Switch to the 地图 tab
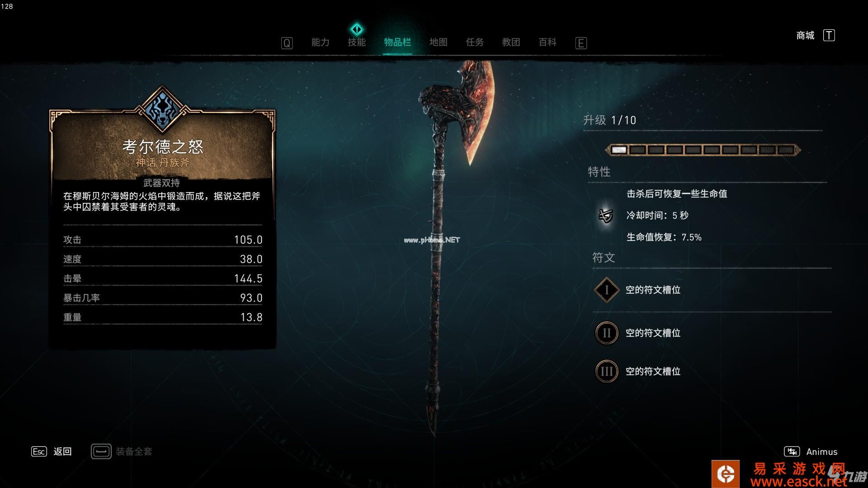This screenshot has width=868, height=488. click(x=438, y=42)
